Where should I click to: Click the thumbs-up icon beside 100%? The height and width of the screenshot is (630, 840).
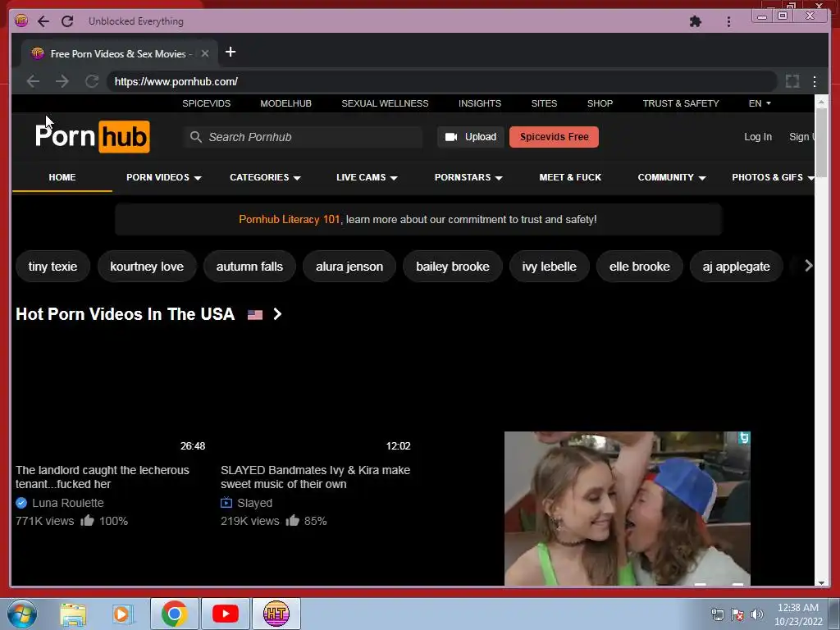pos(87,520)
